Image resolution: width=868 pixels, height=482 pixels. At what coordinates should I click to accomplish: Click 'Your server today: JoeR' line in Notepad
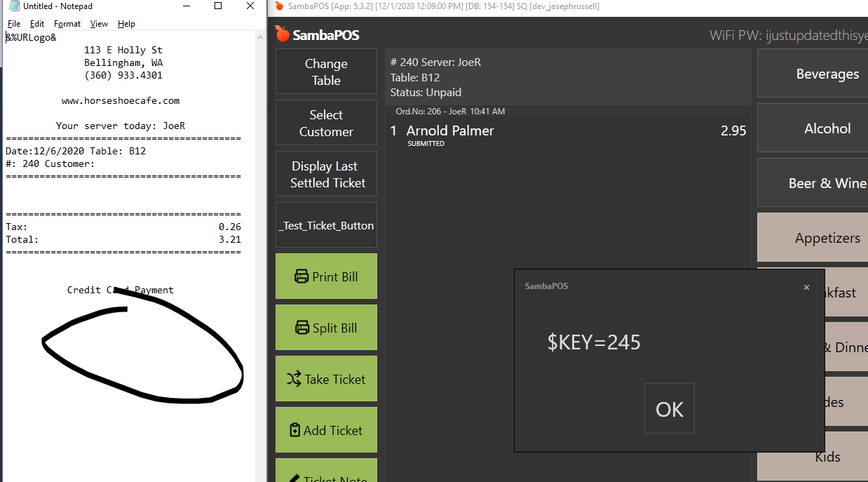(x=121, y=126)
